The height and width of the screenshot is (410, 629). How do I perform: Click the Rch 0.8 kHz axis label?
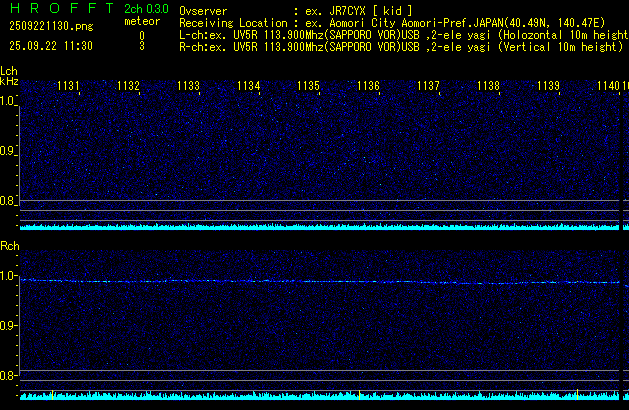[x=8, y=376]
